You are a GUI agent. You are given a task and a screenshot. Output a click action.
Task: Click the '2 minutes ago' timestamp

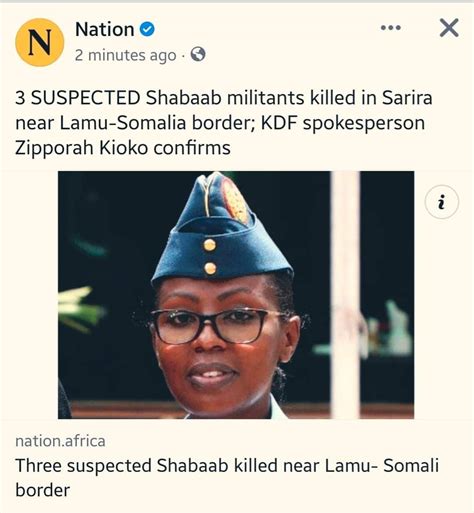pos(125,55)
